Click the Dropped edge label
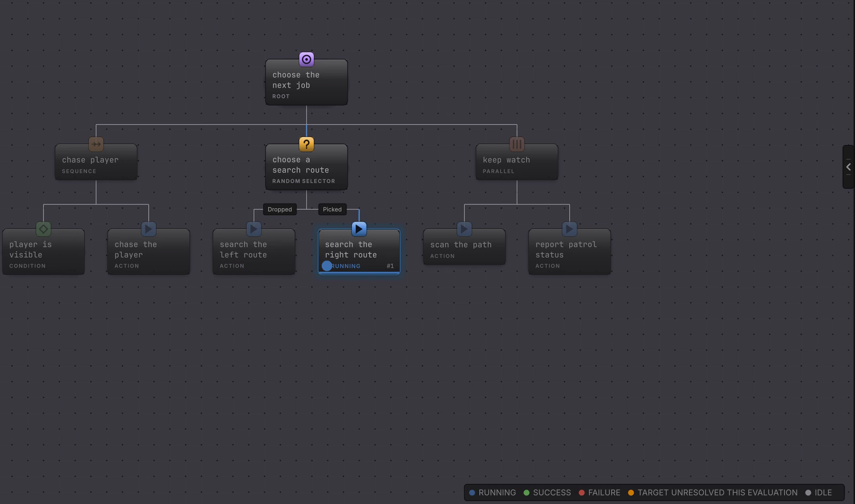This screenshot has width=855, height=504. pos(279,209)
